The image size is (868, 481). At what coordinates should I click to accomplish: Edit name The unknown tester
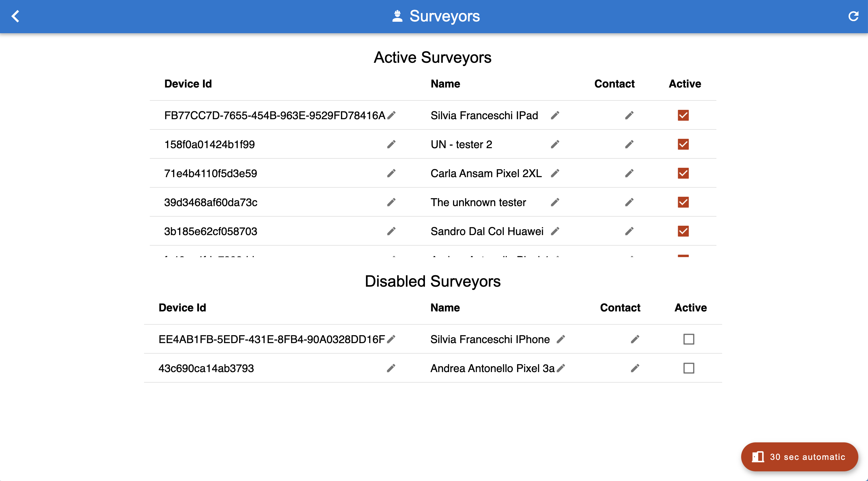pos(555,202)
